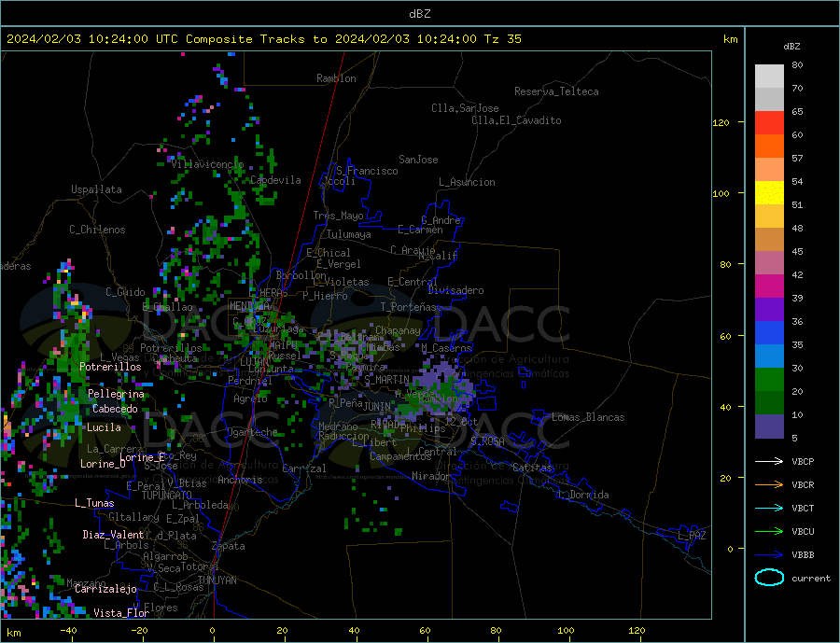
Task: Click the Carrizal map label
Action: [x=304, y=468]
